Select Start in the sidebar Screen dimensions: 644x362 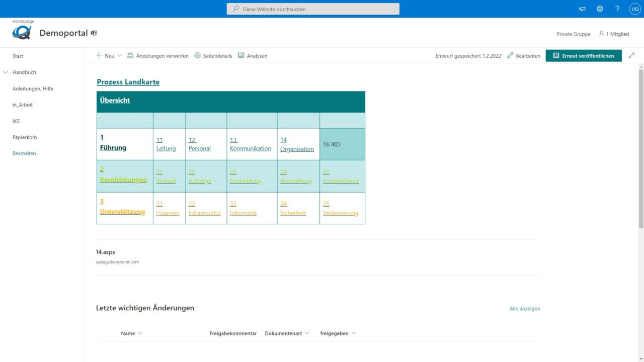[18, 56]
